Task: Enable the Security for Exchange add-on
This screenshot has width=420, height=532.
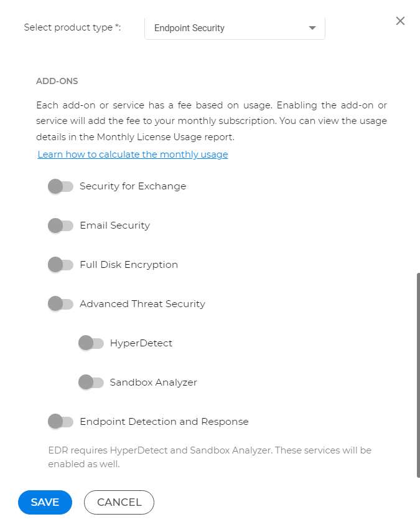Action: click(x=60, y=186)
